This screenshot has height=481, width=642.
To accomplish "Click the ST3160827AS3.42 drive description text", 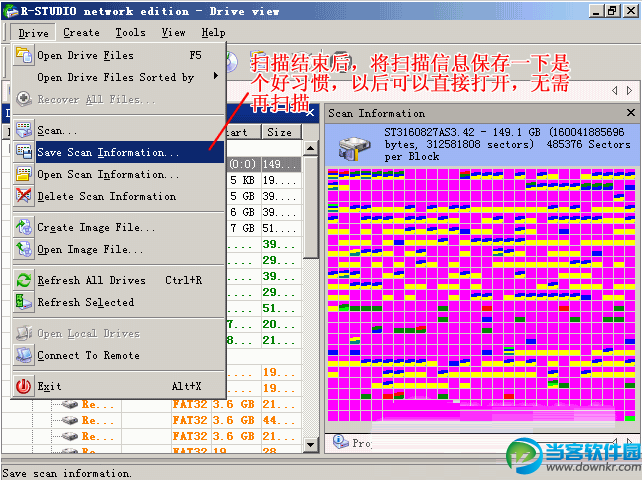I will (507, 144).
